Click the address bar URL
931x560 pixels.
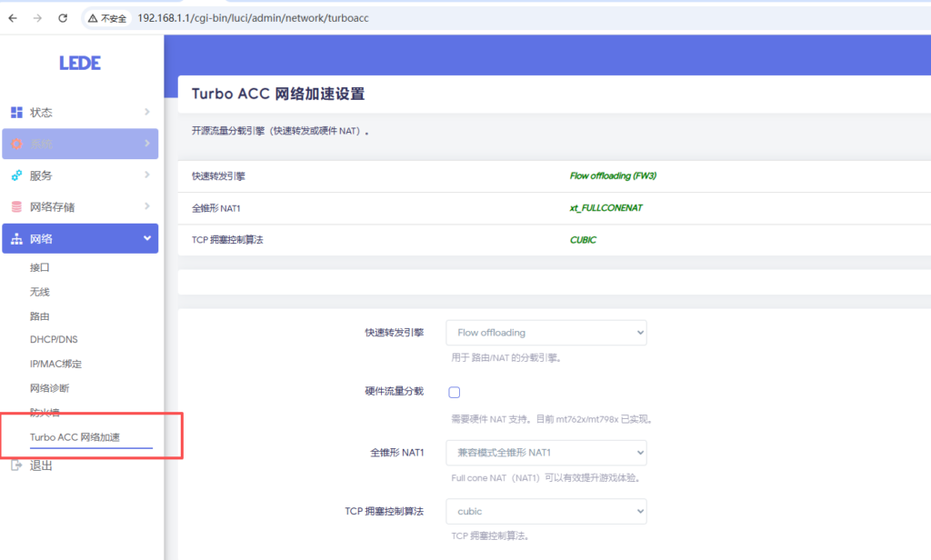[253, 18]
